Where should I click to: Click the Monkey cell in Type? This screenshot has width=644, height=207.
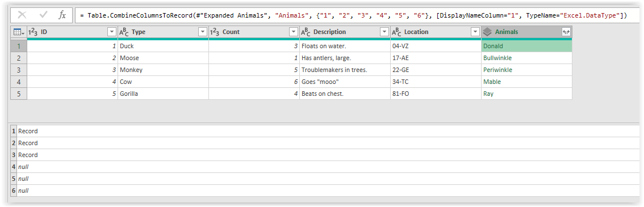click(163, 70)
